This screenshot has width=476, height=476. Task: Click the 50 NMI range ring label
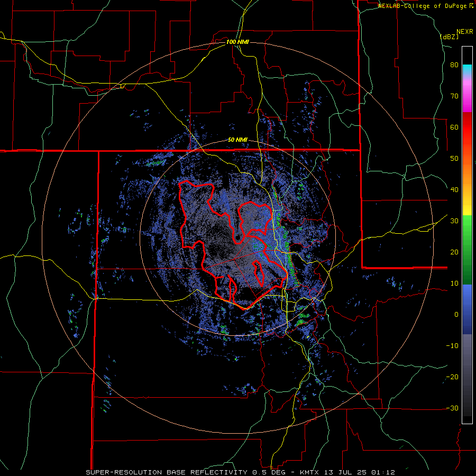click(237, 140)
